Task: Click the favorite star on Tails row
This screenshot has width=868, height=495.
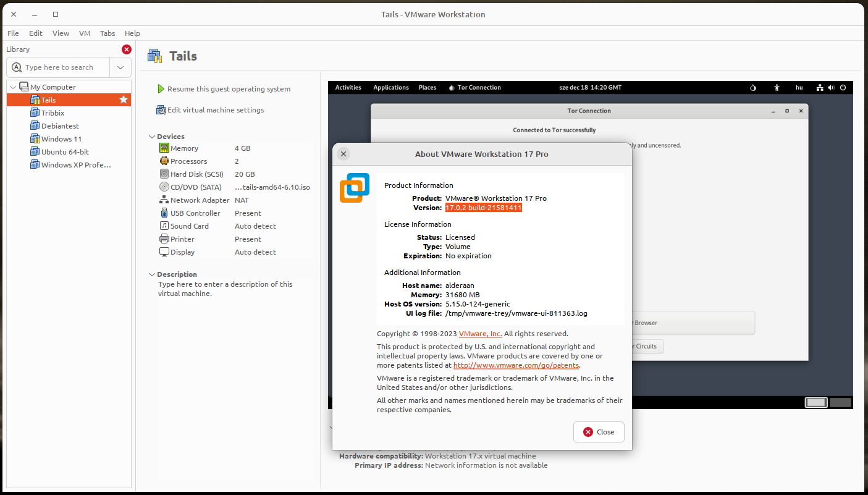Action: click(x=124, y=99)
